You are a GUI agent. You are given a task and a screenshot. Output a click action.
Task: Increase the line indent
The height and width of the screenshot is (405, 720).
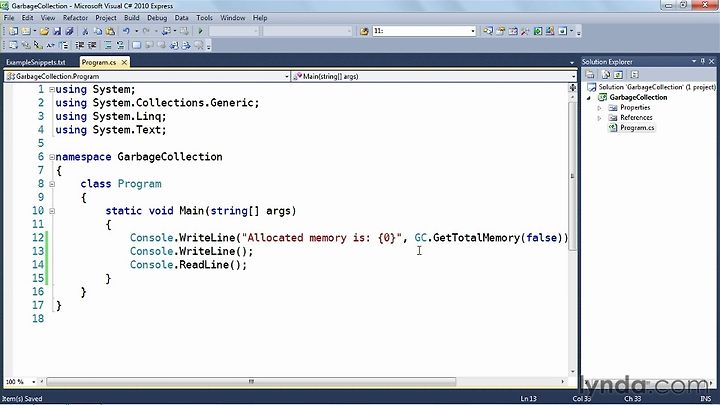(92, 45)
